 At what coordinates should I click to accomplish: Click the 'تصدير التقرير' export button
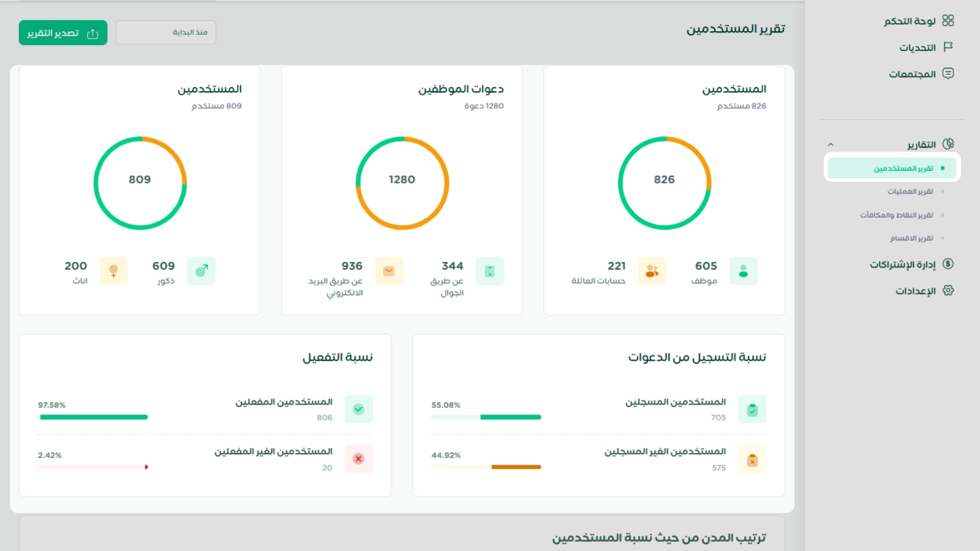coord(63,33)
